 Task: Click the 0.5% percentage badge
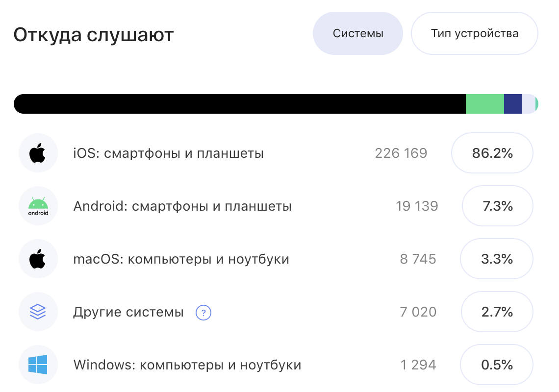point(497,365)
